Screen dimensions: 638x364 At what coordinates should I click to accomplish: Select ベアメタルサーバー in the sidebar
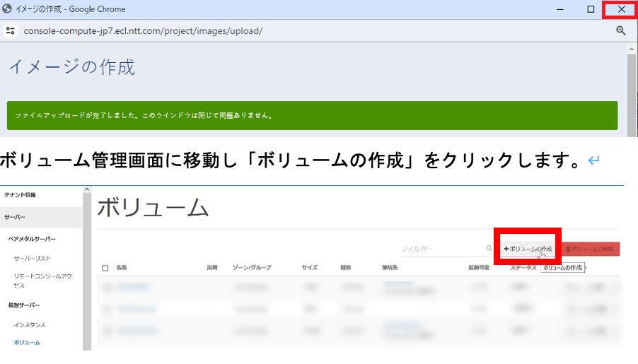pos(32,239)
